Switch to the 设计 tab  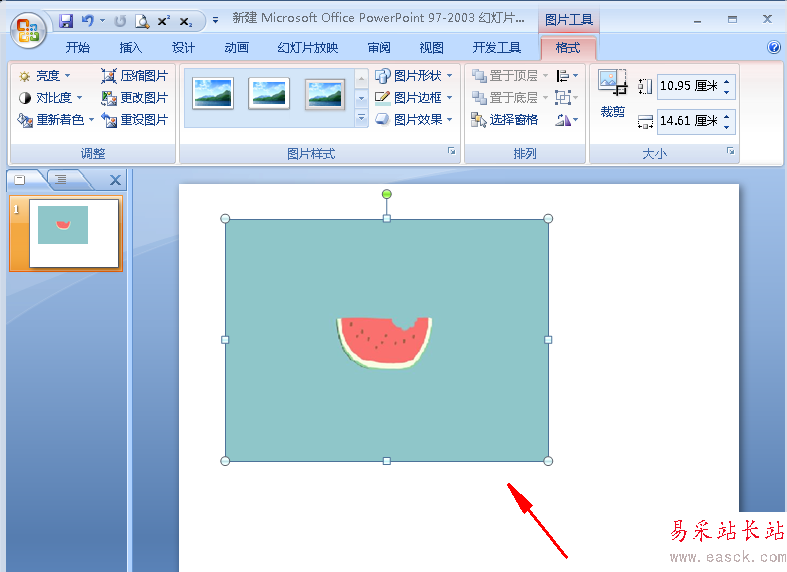pos(183,48)
